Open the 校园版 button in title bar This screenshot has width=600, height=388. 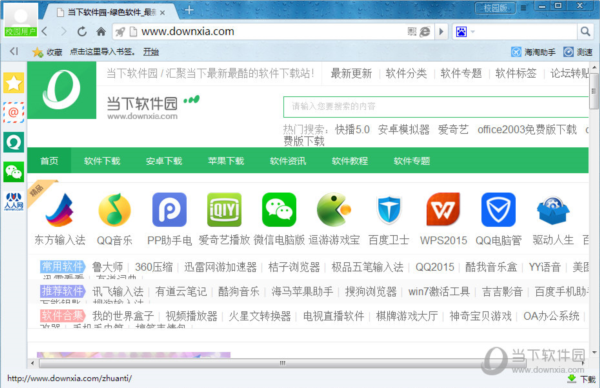coord(495,8)
